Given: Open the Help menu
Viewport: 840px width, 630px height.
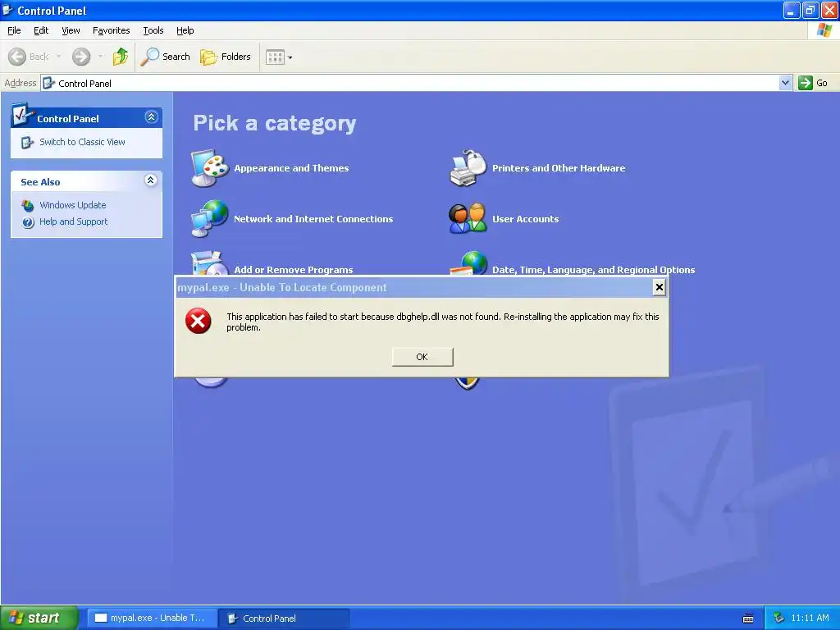Looking at the screenshot, I should (x=185, y=30).
